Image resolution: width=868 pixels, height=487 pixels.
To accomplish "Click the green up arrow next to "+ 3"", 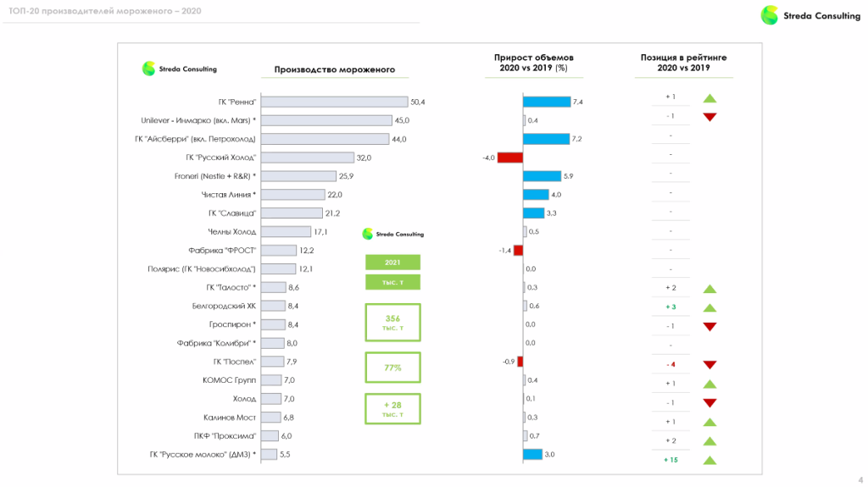I will coord(709,307).
